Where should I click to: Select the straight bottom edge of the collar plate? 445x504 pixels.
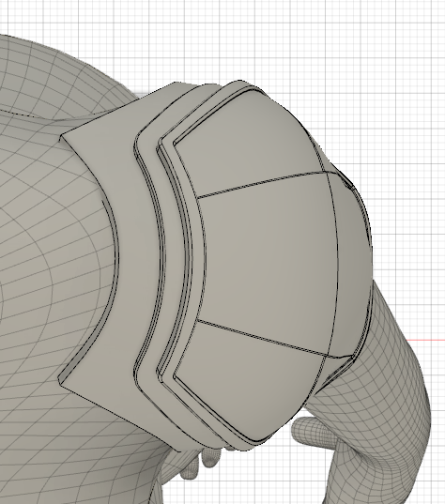(x=120, y=418)
